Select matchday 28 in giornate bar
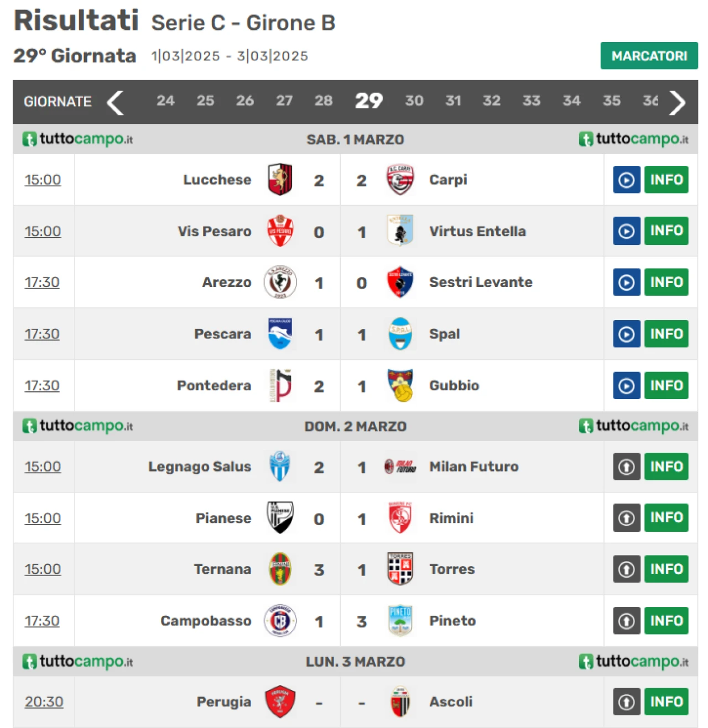Viewport: 708px width, 728px height. (324, 101)
